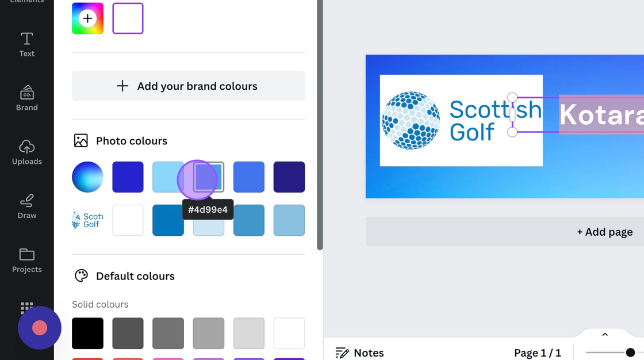This screenshot has width=644, height=360.
Task: Select the Kotara text on the canvas
Action: coord(601,114)
